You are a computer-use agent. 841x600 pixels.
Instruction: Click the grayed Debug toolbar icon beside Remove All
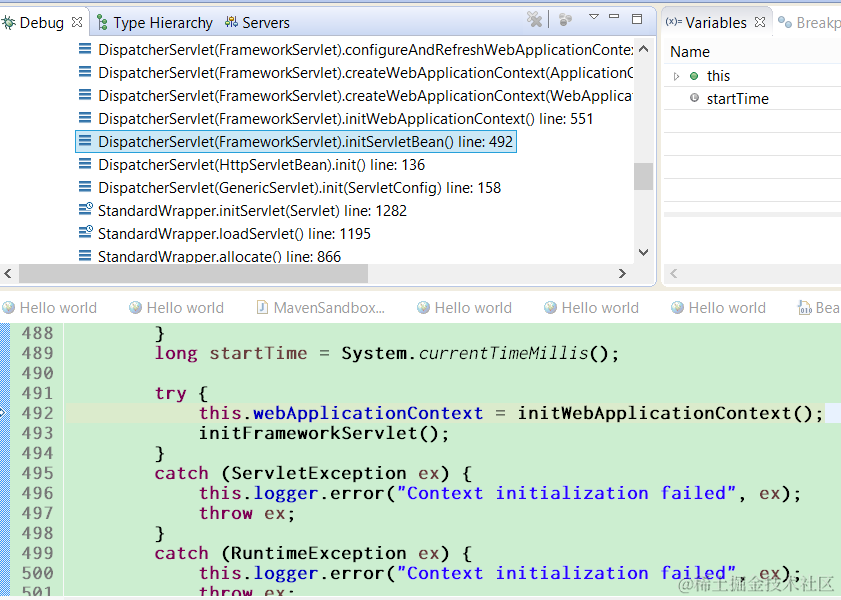point(565,20)
